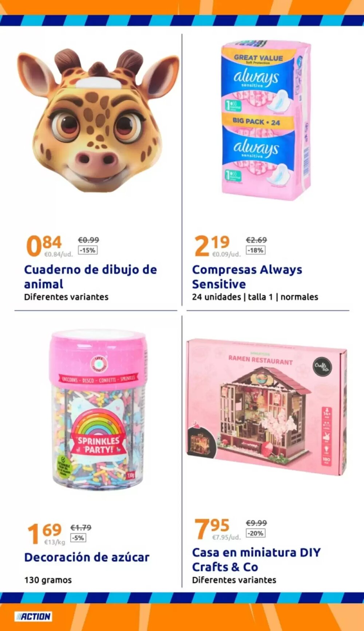Open the giraffe drawing notebook image
Image resolution: width=364 pixels, height=631 pixels.
tap(98, 121)
